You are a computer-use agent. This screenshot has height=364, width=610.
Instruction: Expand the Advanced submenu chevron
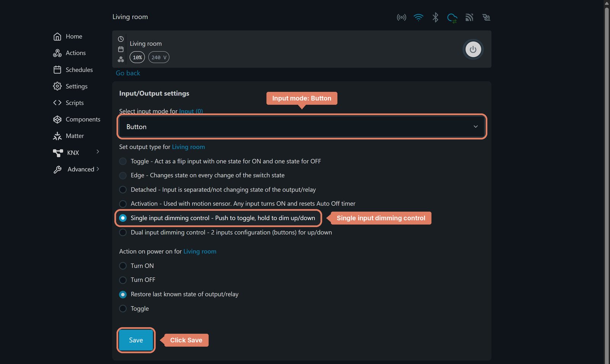click(x=98, y=169)
